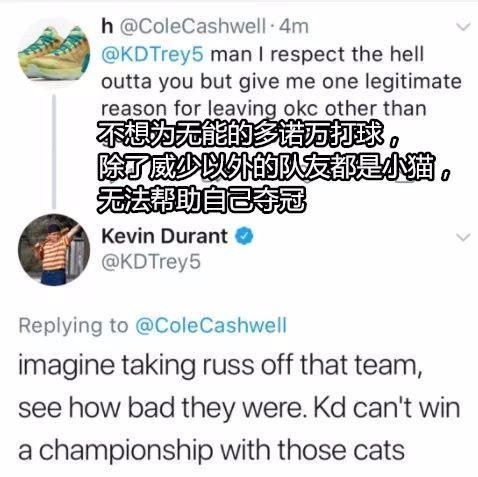Click the Kevin Durant display name
Viewport: 478px width, 477px height.
click(x=164, y=236)
